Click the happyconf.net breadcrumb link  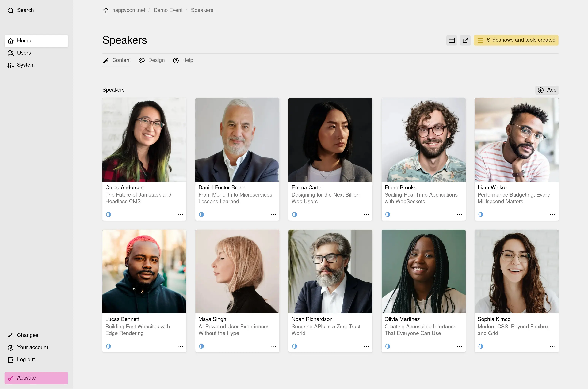coord(129,10)
